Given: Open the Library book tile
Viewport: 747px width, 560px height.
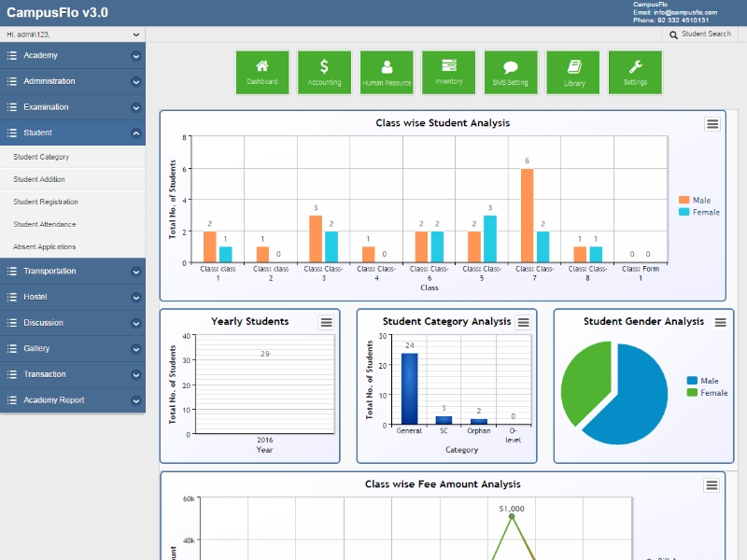Looking at the screenshot, I should [573, 72].
